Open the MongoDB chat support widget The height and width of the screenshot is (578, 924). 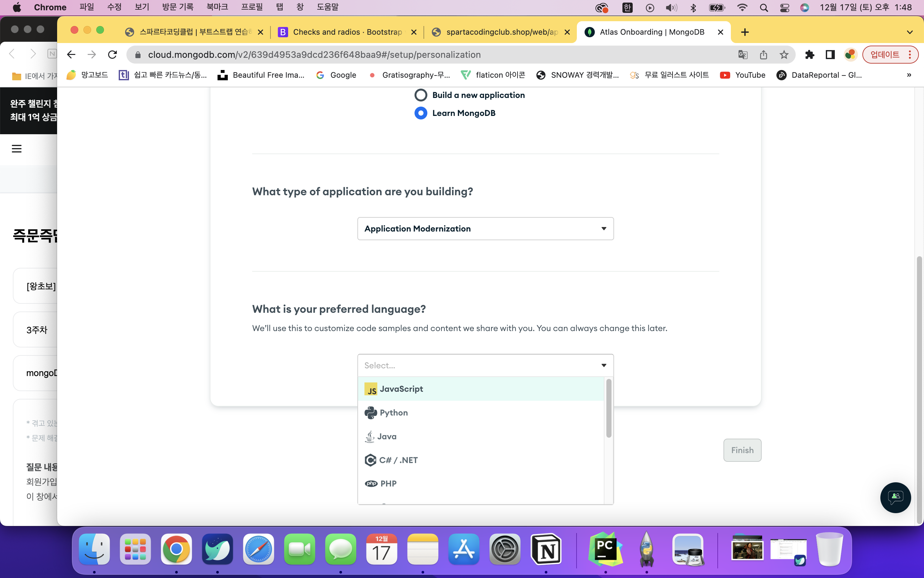point(895,497)
